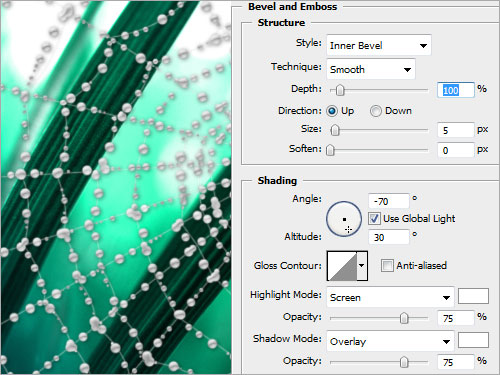Viewport: 500px width, 375px height.
Task: Click the Gloss Contour thumbnail preview
Action: pos(342,266)
